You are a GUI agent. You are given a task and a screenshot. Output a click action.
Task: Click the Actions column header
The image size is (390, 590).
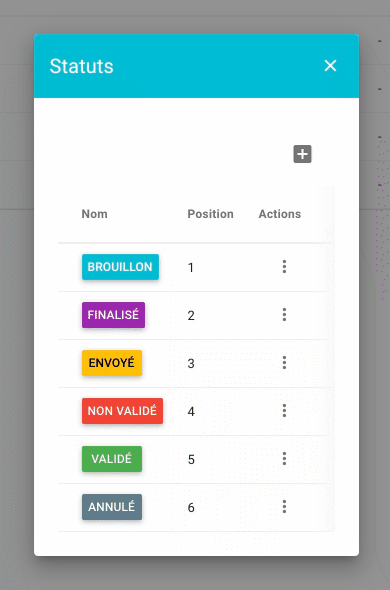[x=280, y=214]
